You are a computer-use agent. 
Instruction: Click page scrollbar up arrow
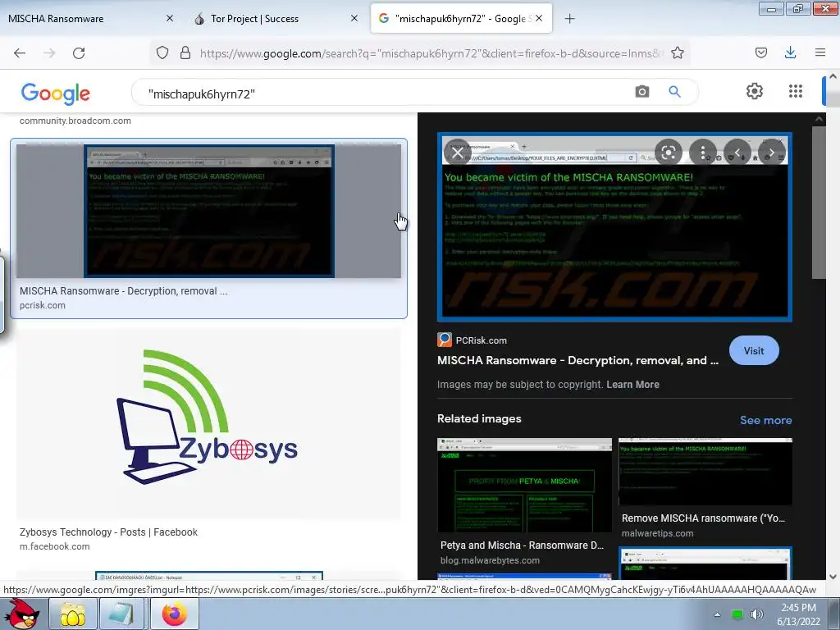[x=833, y=76]
